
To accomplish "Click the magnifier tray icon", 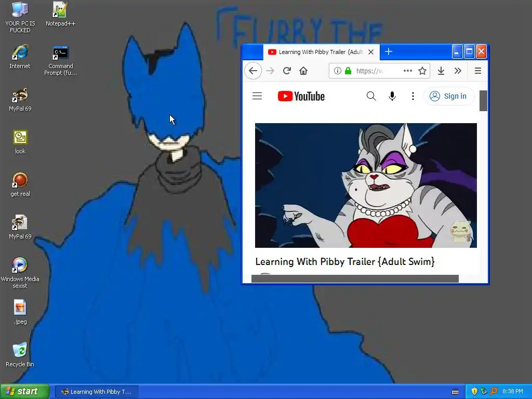I will [x=494, y=391].
